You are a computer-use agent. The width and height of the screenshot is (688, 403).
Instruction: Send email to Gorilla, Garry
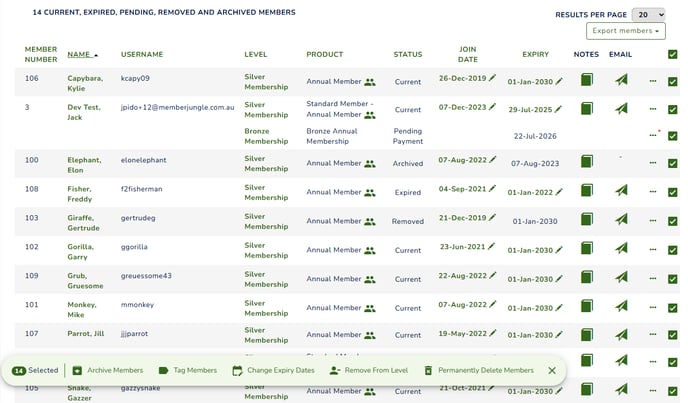621,248
